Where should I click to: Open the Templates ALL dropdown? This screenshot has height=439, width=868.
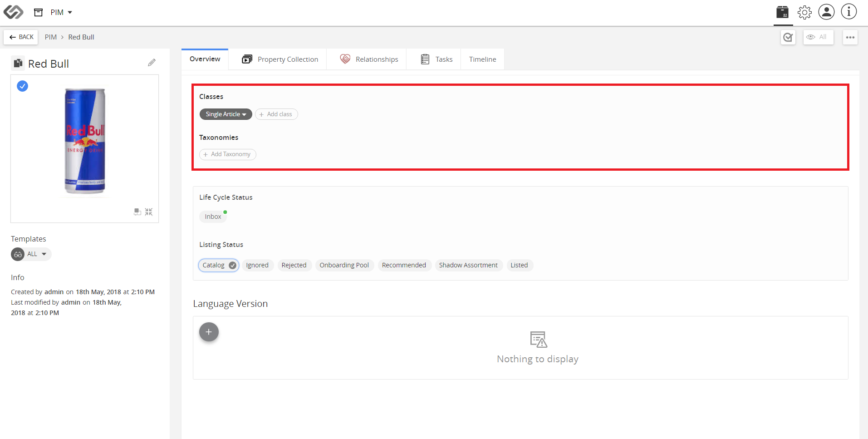coord(31,254)
